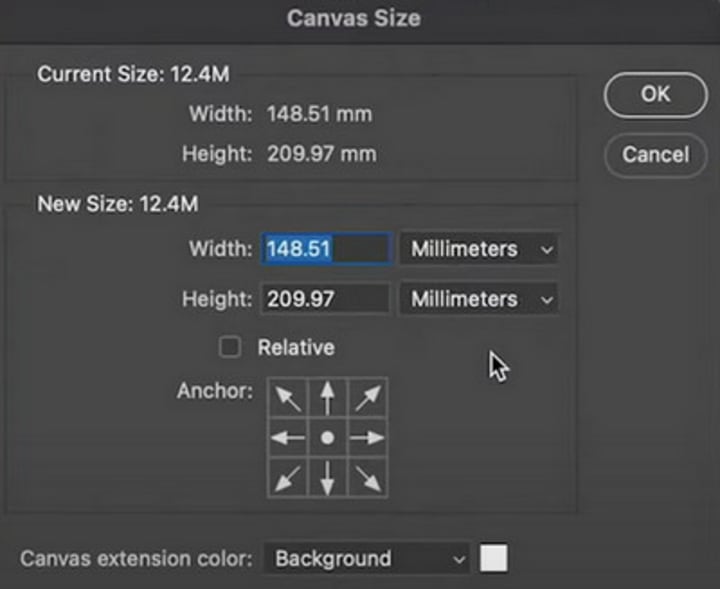Set anchor to bottom-center down arrow
Viewport: 720px width, 589px height.
coord(327,477)
